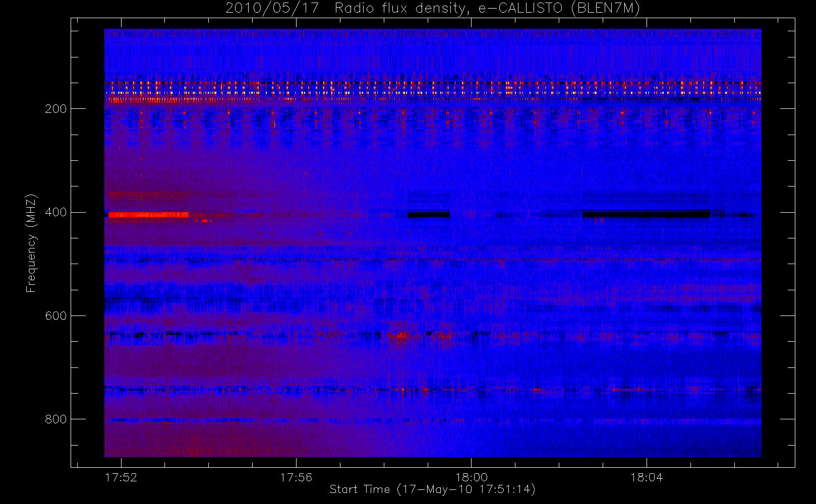Click the 400 frequency tick label

click(55, 212)
